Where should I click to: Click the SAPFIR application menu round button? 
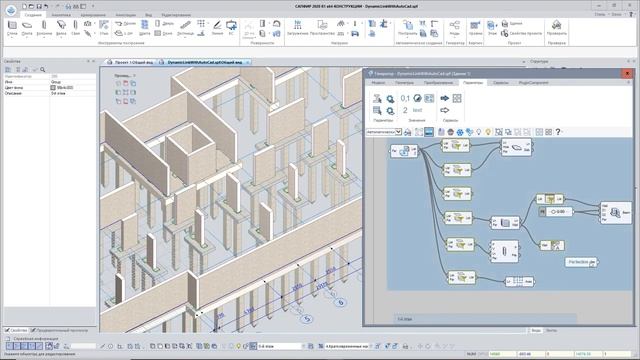tap(11, 10)
